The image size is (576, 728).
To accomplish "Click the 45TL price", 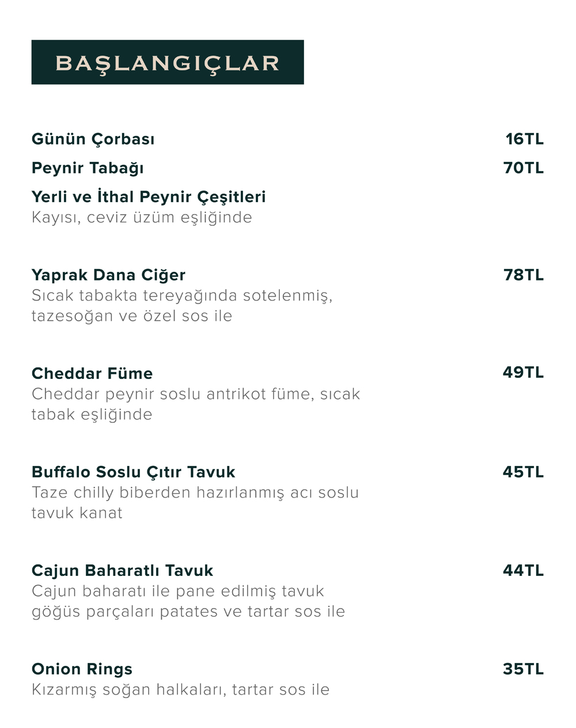I will tap(523, 472).
